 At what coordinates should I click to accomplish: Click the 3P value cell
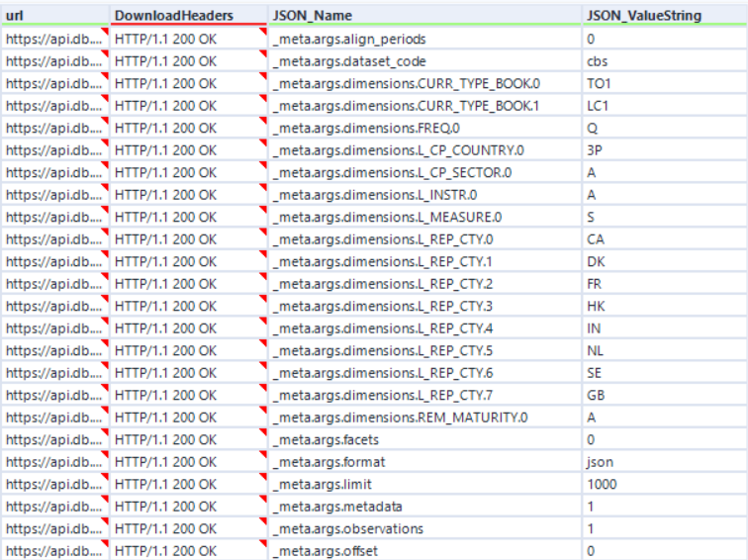(666, 150)
